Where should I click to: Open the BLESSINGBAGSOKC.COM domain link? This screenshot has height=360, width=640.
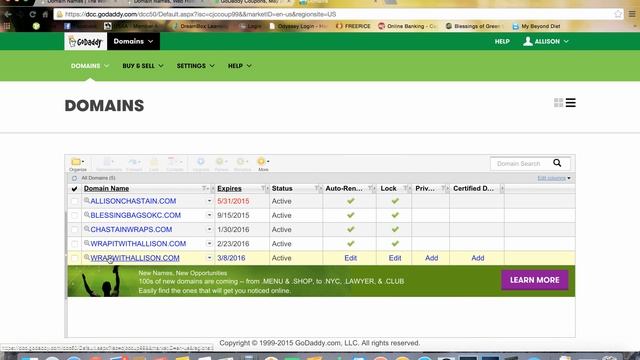point(136,215)
